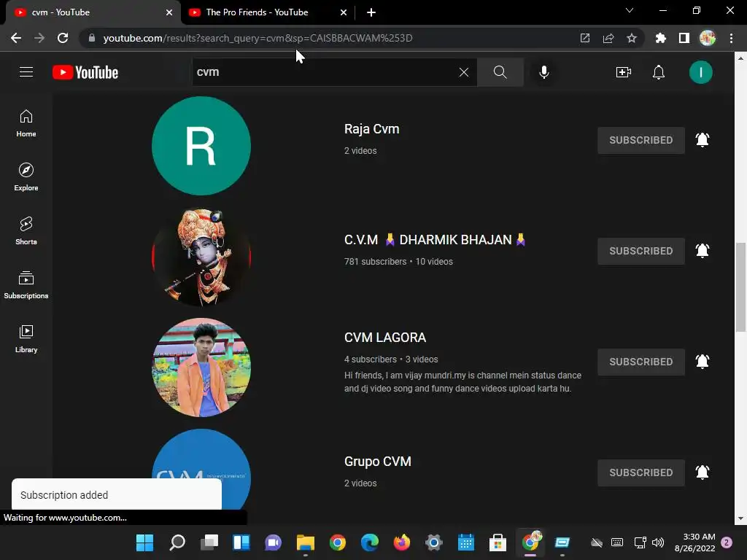Open File Explorer from the taskbar
This screenshot has width=747, height=560.
click(x=306, y=542)
